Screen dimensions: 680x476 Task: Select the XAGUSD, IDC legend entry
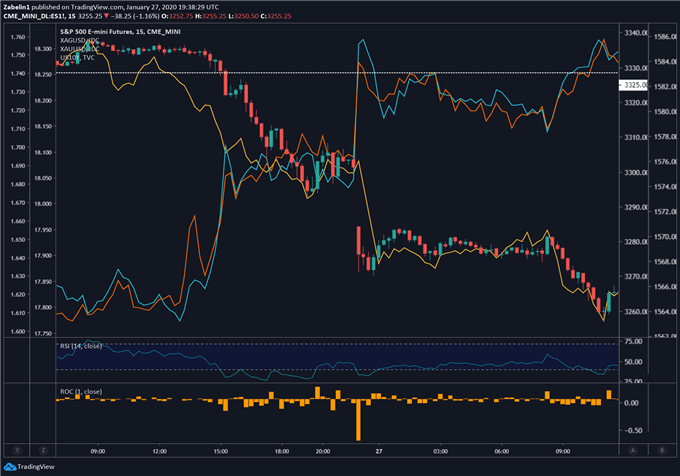(79, 40)
